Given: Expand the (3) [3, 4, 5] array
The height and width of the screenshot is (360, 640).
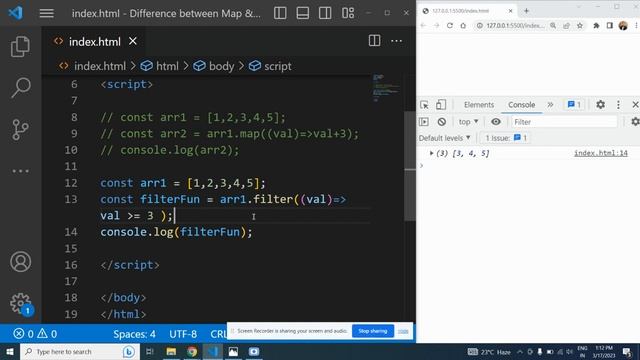Looking at the screenshot, I should point(431,153).
